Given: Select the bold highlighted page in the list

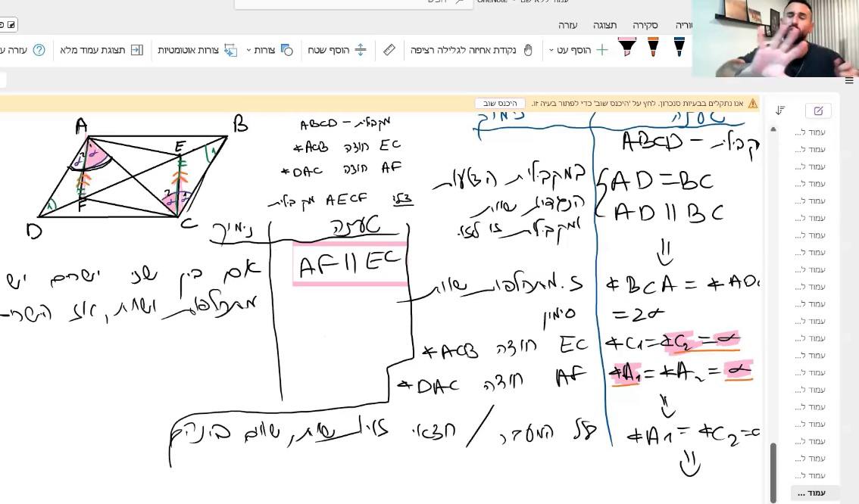Looking at the screenshot, I should click(x=815, y=493).
